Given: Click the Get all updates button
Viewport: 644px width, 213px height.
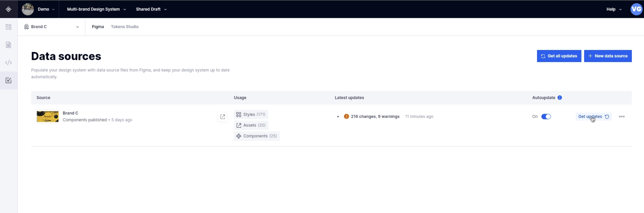Looking at the screenshot, I should pyautogui.click(x=559, y=56).
